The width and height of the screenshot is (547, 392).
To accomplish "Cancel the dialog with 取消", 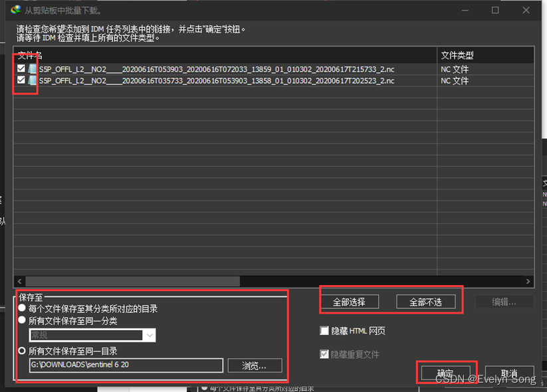I will [x=510, y=372].
